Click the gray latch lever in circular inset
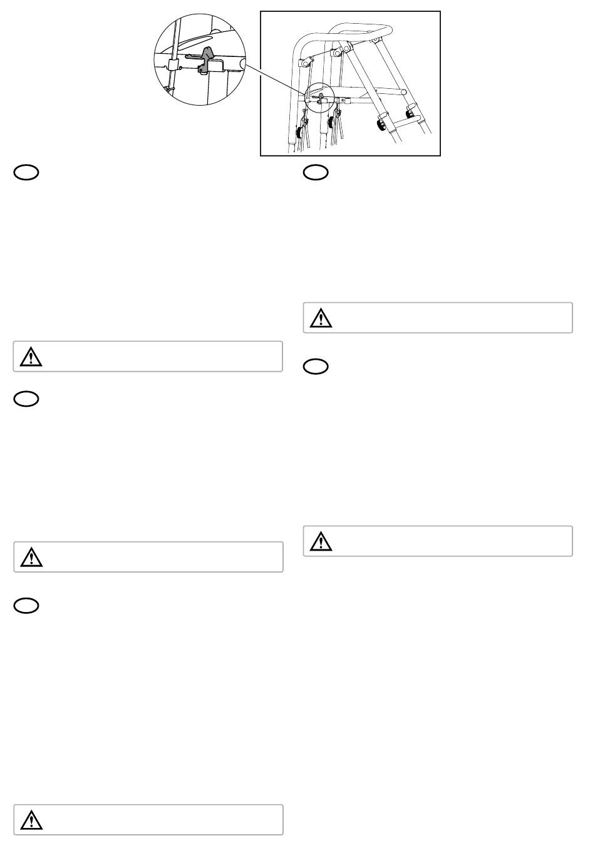The width and height of the screenshot is (595, 868). click(206, 59)
